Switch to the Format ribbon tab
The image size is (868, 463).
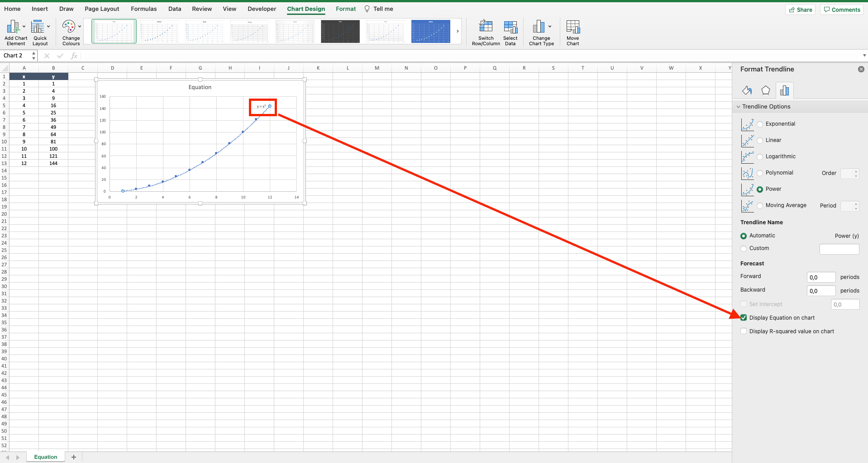point(345,9)
